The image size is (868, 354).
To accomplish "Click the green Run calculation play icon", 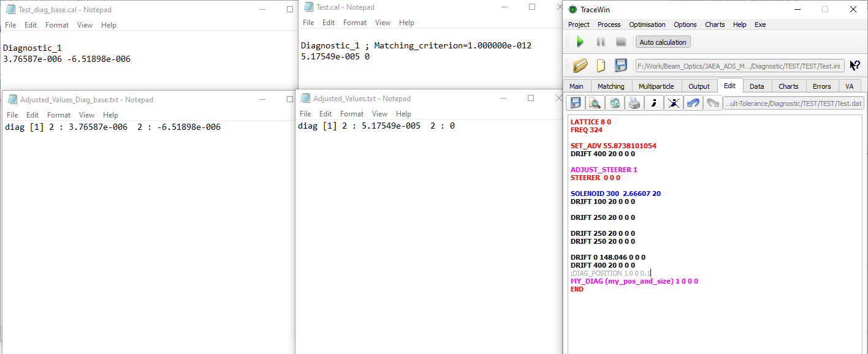I will tap(580, 42).
